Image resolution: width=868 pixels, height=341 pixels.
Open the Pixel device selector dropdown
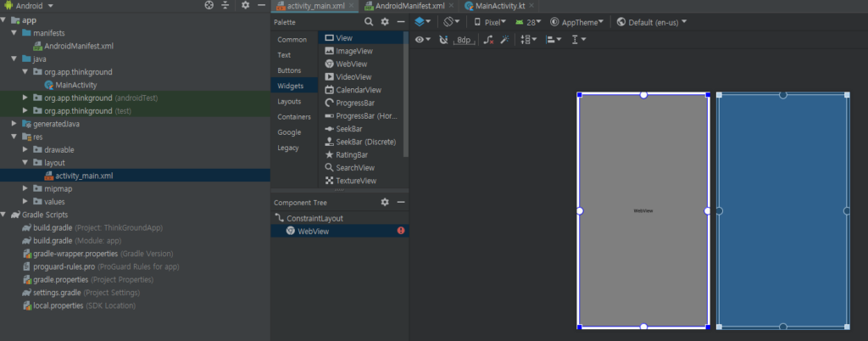[x=490, y=22]
